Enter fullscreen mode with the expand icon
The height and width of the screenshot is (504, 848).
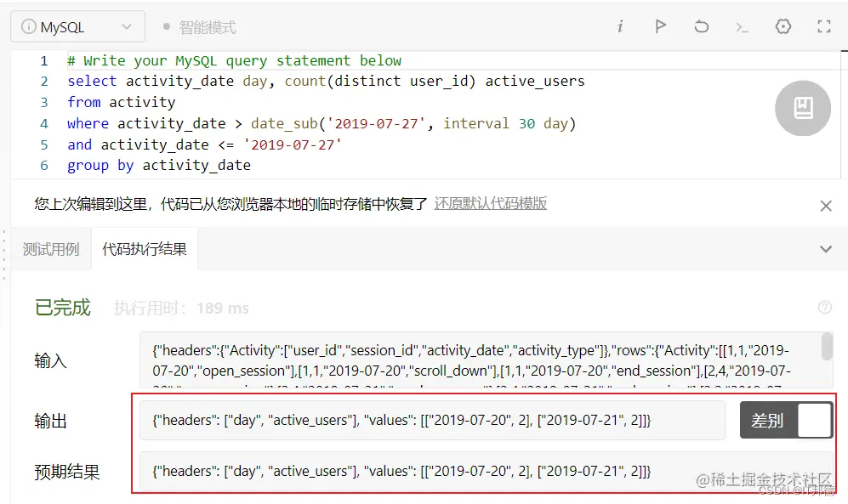click(823, 26)
